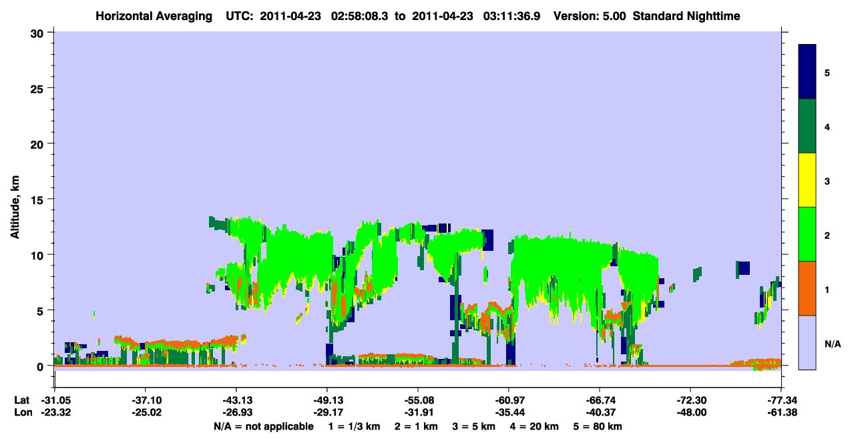Click the orange colorbar segment labeled 1
Viewport: 868px width, 445px height.
pyautogui.click(x=807, y=288)
